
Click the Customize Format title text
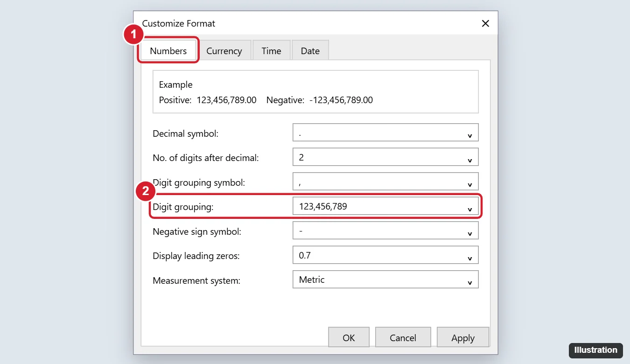(179, 23)
